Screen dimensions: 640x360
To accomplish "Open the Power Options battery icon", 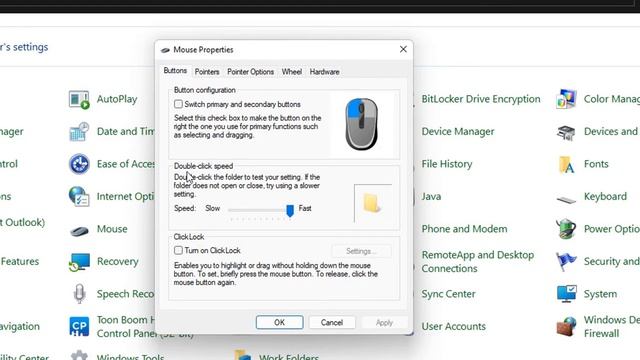I will [566, 229].
